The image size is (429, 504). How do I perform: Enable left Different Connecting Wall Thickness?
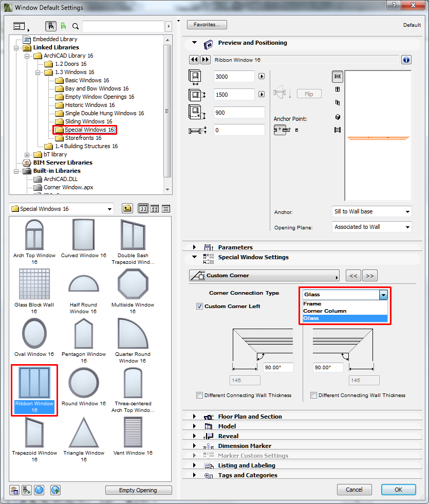pos(199,395)
